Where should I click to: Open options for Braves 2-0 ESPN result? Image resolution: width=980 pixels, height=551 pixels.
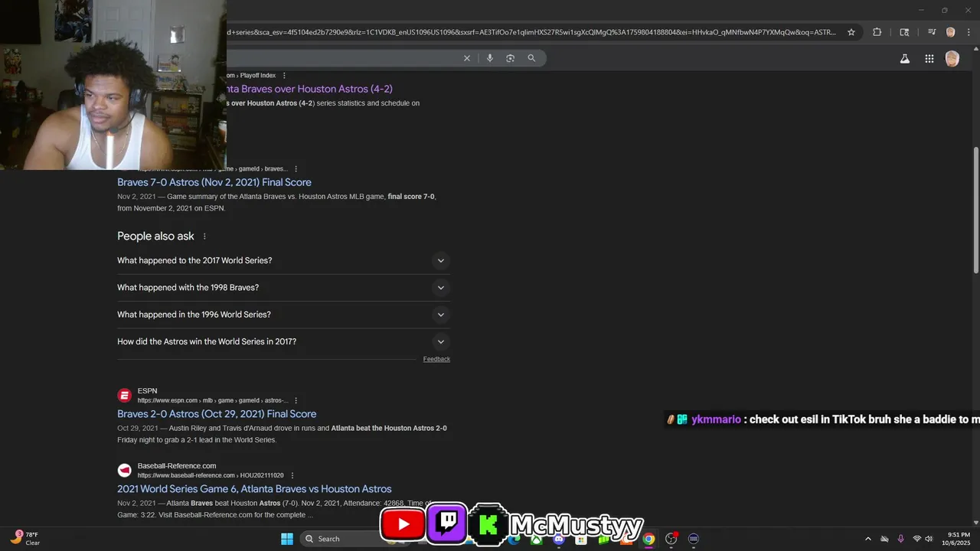click(296, 400)
